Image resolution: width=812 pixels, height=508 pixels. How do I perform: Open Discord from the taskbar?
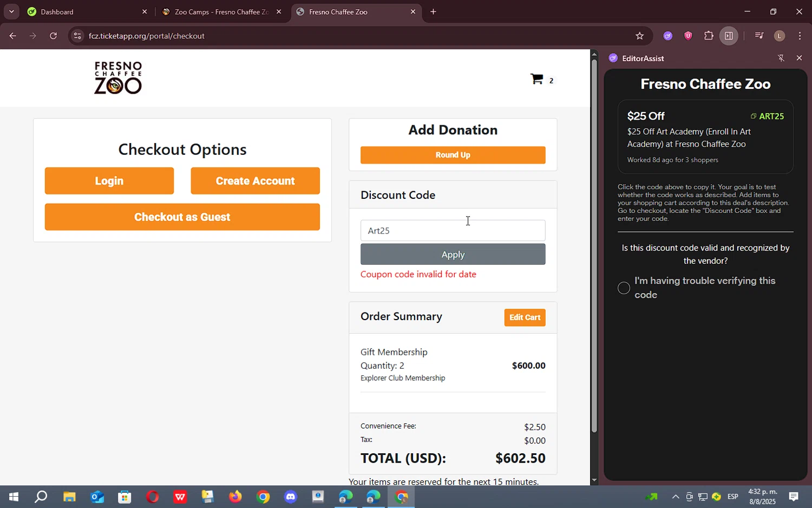pyautogui.click(x=291, y=497)
